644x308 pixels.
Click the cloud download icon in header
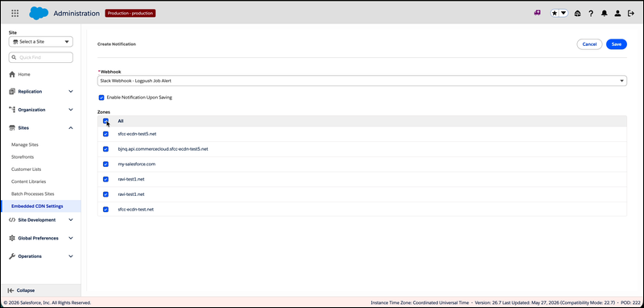[577, 14]
